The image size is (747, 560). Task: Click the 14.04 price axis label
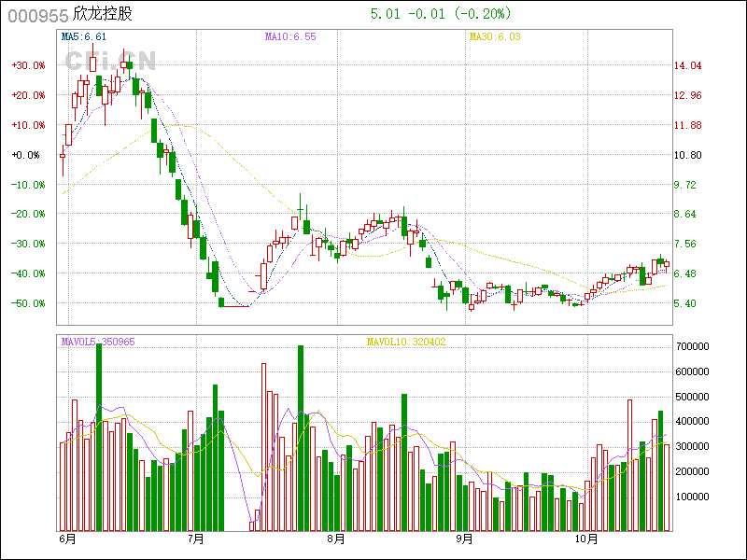(687, 65)
